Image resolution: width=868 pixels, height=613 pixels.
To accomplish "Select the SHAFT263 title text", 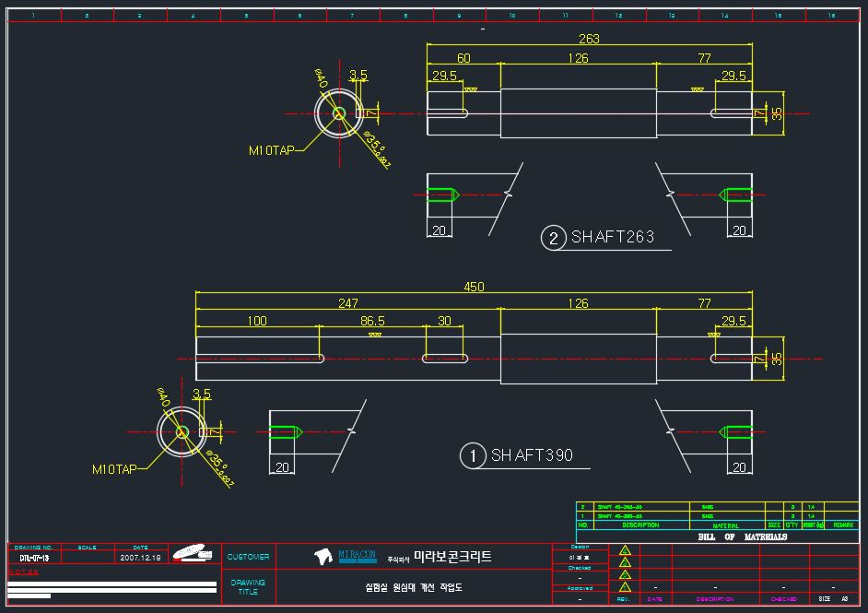I will pos(612,237).
